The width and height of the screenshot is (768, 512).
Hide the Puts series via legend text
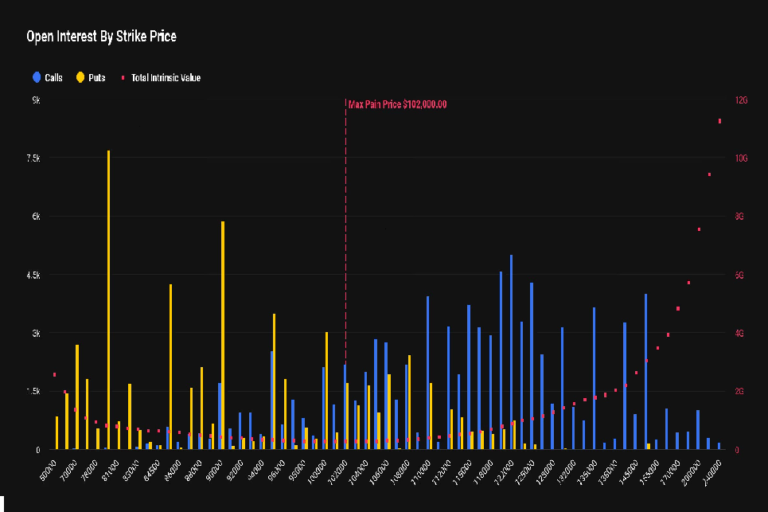[x=97, y=77]
